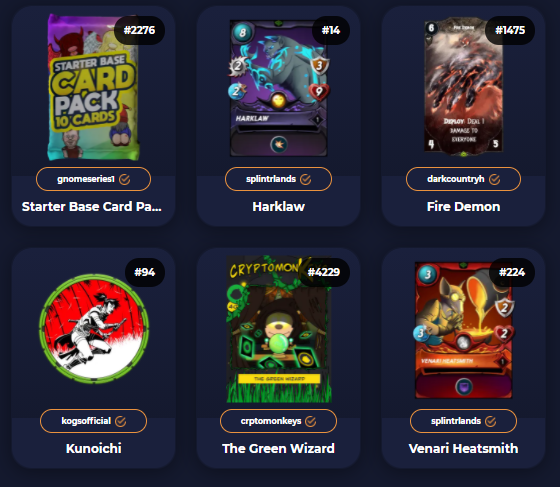
Task: Click verified checkmark icon beside crptomonkeys
Action: 311,421
